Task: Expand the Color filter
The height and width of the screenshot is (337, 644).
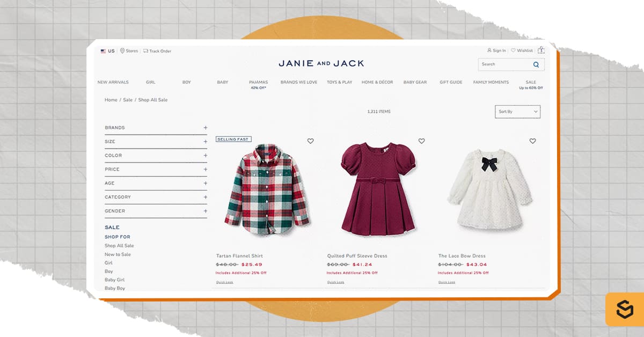Action: click(x=156, y=156)
